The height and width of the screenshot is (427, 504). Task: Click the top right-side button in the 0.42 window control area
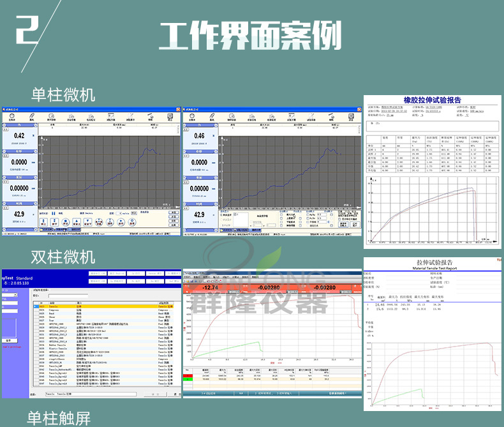[174, 213]
